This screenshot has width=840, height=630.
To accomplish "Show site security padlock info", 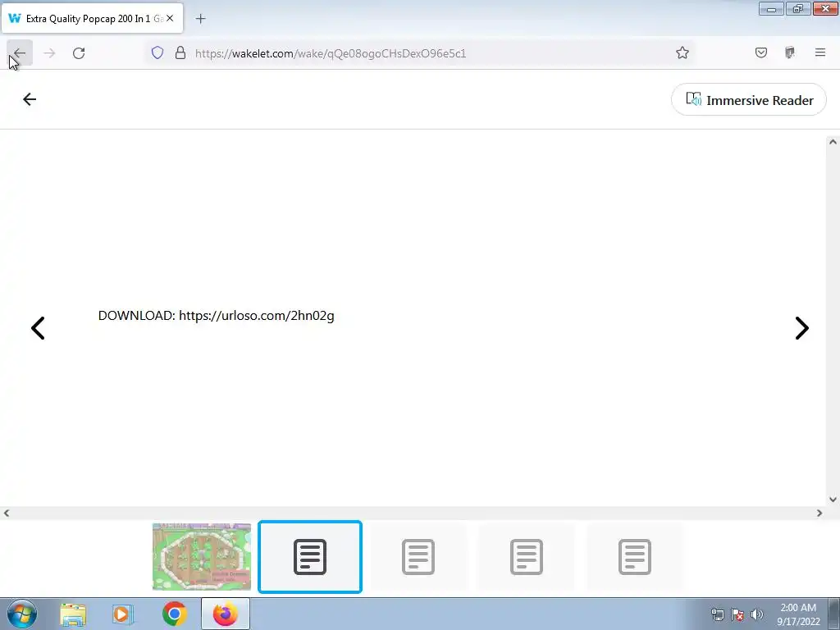I will tap(180, 52).
